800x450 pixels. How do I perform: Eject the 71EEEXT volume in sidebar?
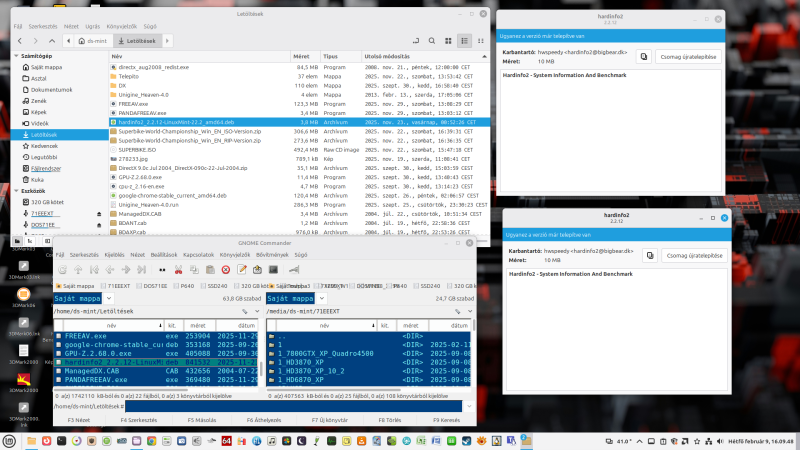tap(99, 214)
